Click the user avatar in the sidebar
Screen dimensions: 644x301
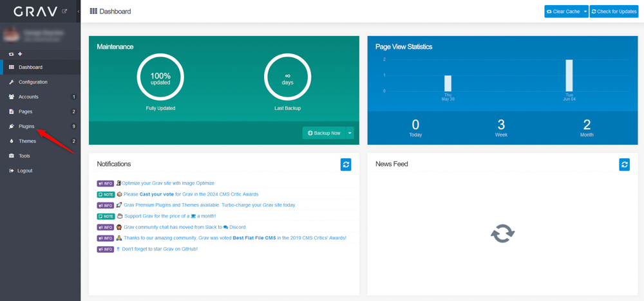click(x=12, y=35)
